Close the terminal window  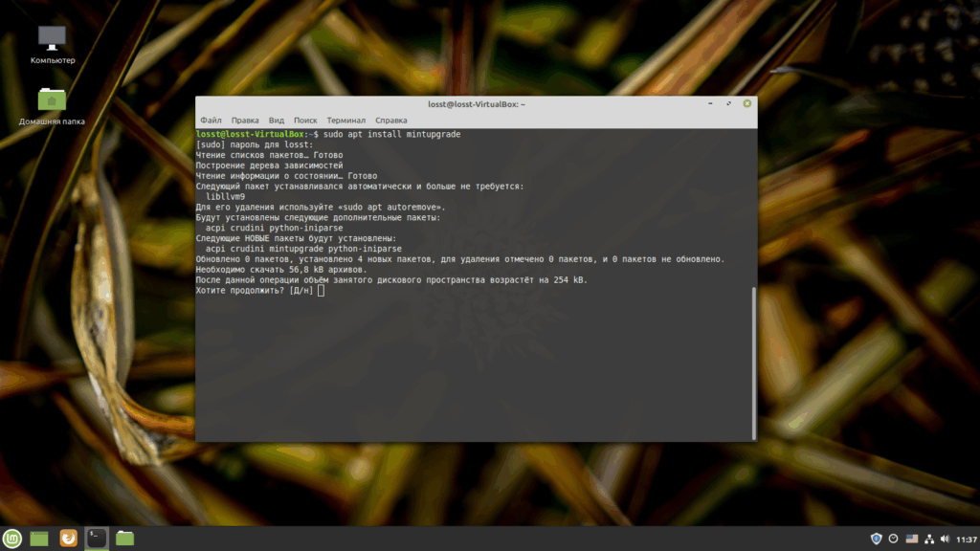click(x=746, y=103)
